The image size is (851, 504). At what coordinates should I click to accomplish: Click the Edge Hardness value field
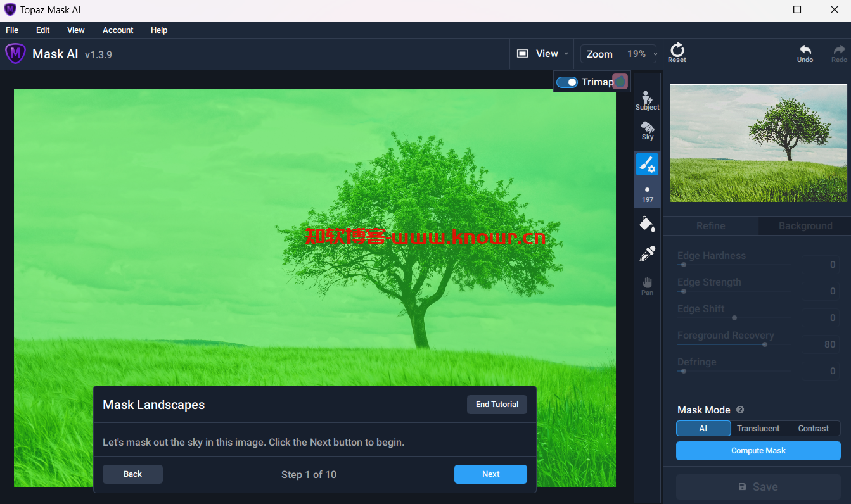point(822,265)
